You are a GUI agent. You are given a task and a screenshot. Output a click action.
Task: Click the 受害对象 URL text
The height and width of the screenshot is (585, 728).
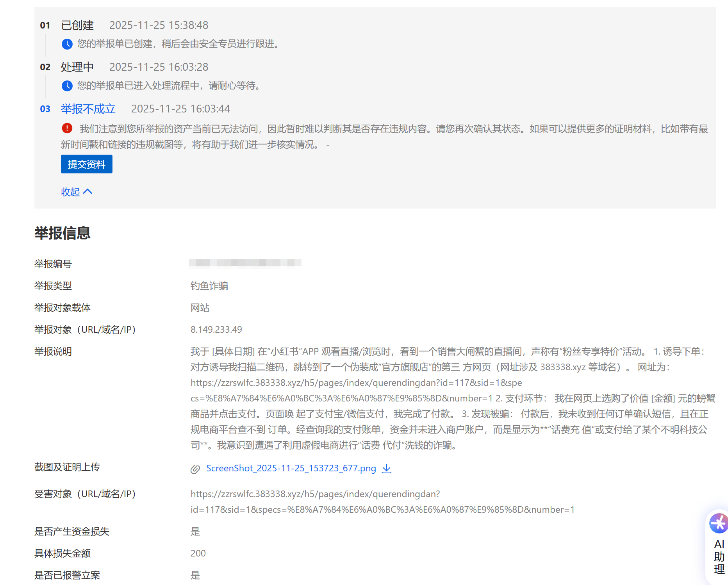pyautogui.click(x=382, y=502)
